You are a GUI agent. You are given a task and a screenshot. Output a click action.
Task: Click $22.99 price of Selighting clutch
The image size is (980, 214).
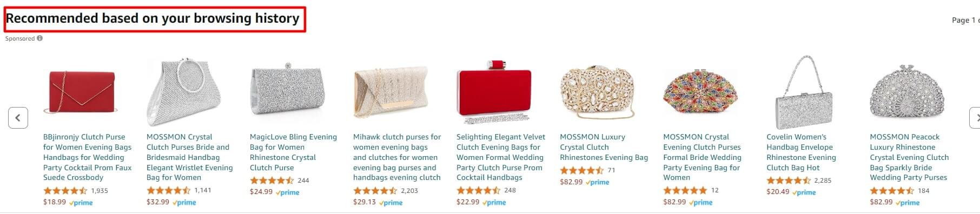coord(468,202)
